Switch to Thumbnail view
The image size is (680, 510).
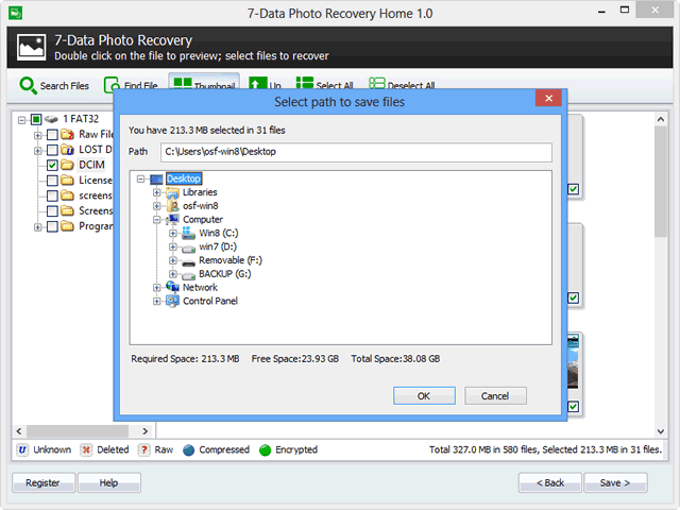204,84
